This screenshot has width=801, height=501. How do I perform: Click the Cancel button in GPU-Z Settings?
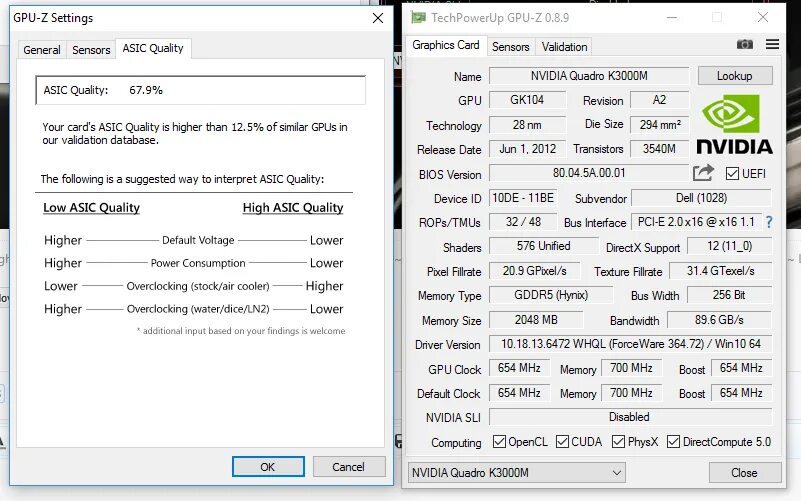348,467
